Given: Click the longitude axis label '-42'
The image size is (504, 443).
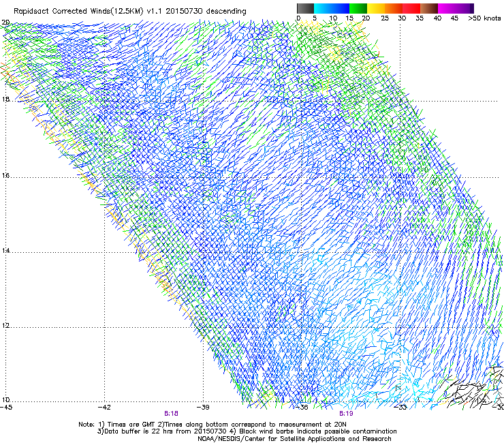Looking at the screenshot, I should click(104, 408).
